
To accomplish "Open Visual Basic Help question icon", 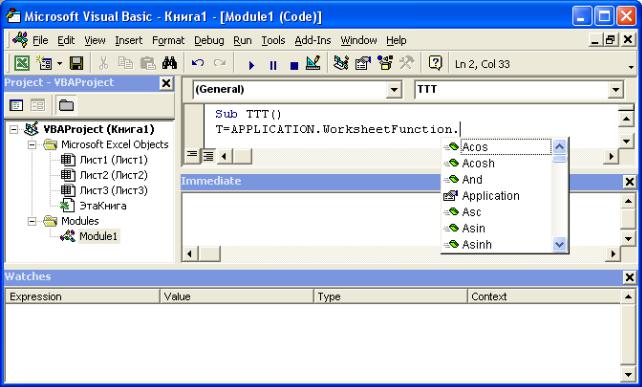I will (x=435, y=63).
